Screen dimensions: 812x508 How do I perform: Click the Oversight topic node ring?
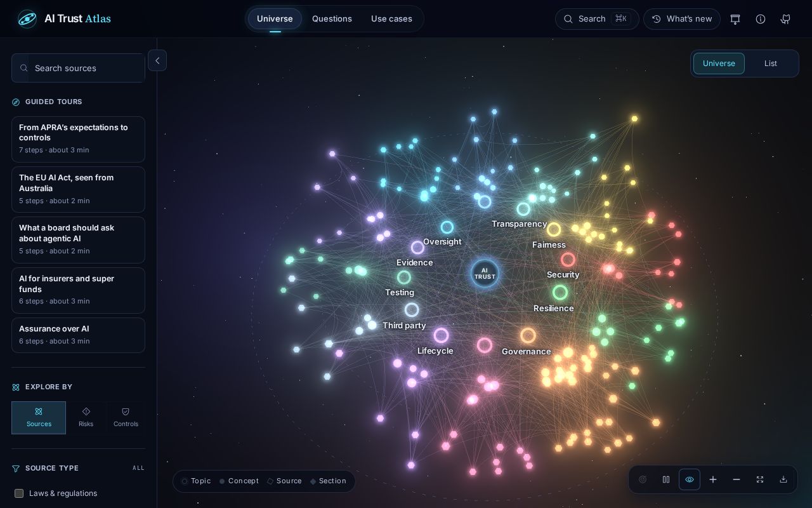point(447,227)
